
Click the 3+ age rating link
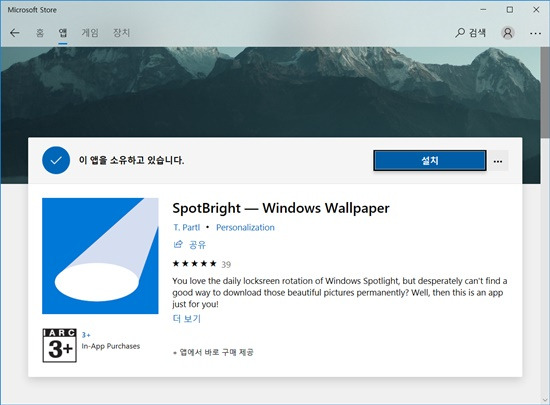tap(86, 335)
